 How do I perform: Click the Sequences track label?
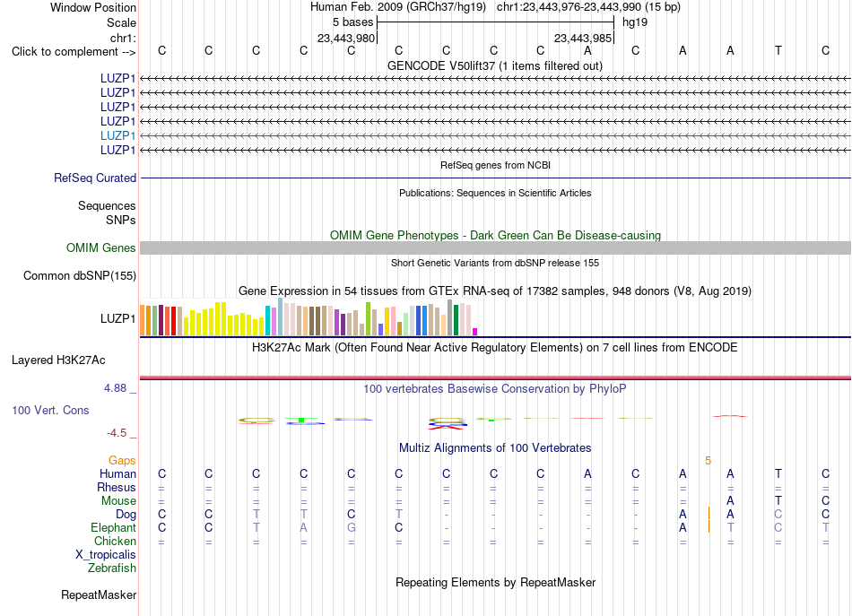(107, 206)
